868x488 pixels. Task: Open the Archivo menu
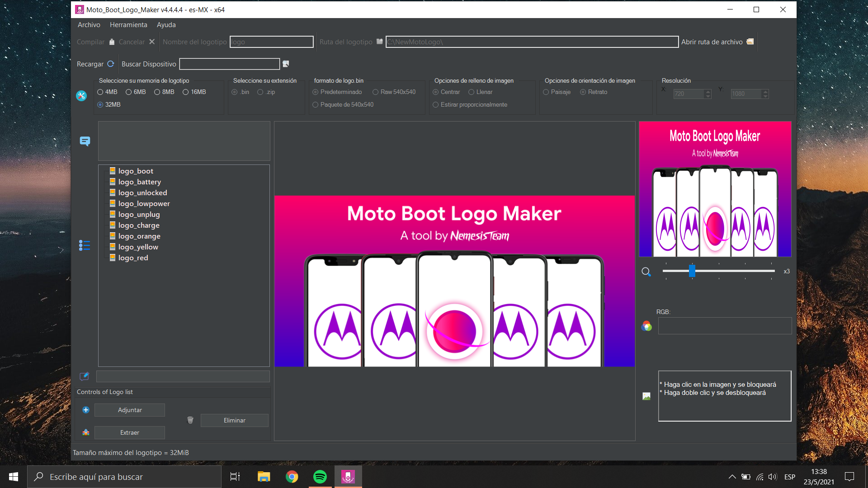89,25
